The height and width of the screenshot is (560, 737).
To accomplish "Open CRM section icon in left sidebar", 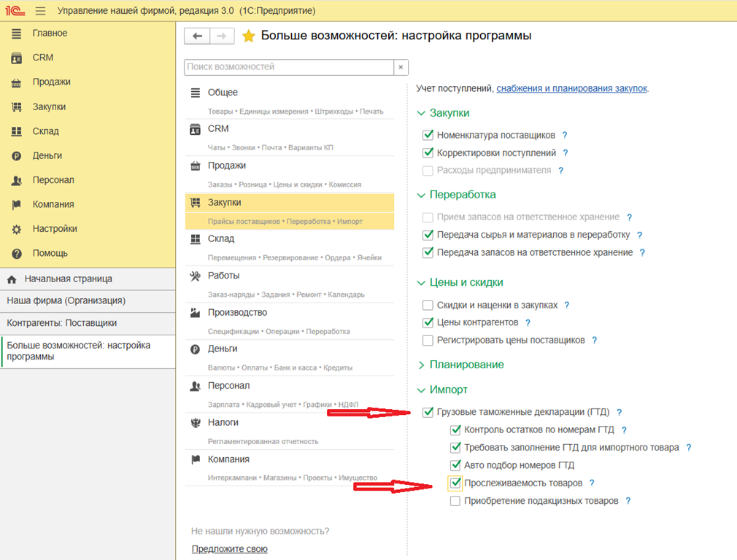I will 16,58.
